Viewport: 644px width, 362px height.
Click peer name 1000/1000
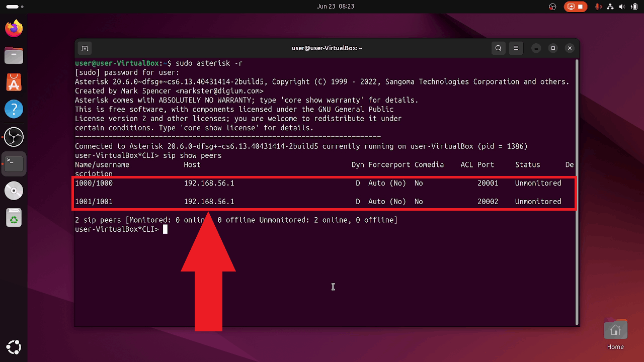(94, 183)
